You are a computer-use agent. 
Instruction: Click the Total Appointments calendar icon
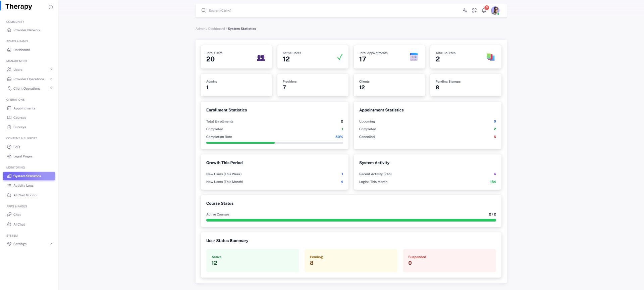coord(414,57)
